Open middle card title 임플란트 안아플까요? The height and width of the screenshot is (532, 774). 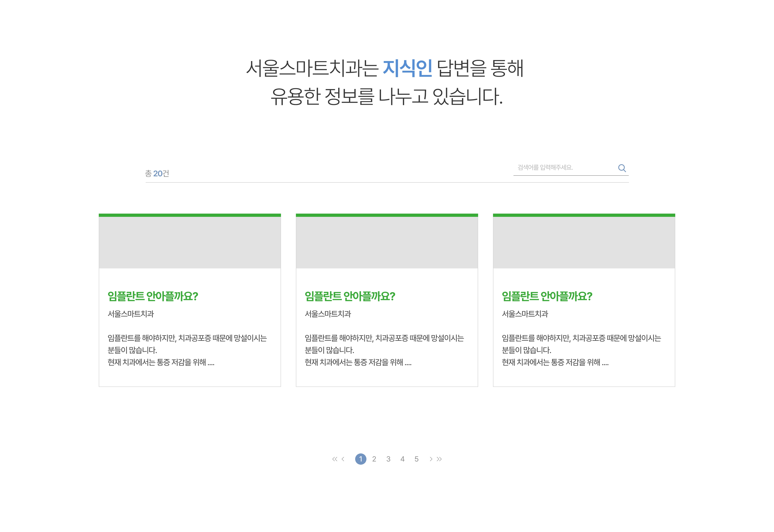[x=350, y=296]
